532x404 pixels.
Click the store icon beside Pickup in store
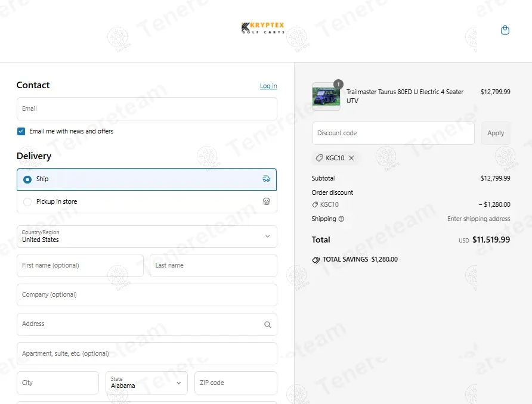pyautogui.click(x=267, y=201)
